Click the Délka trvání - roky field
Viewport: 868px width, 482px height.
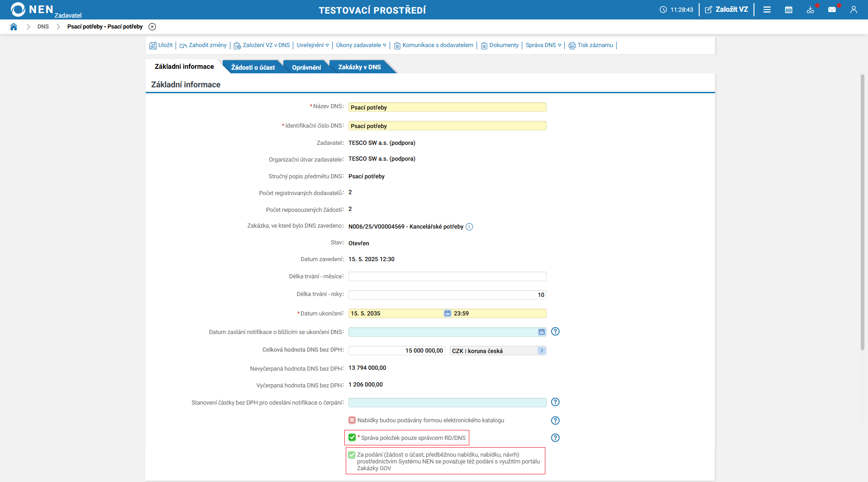tap(447, 295)
